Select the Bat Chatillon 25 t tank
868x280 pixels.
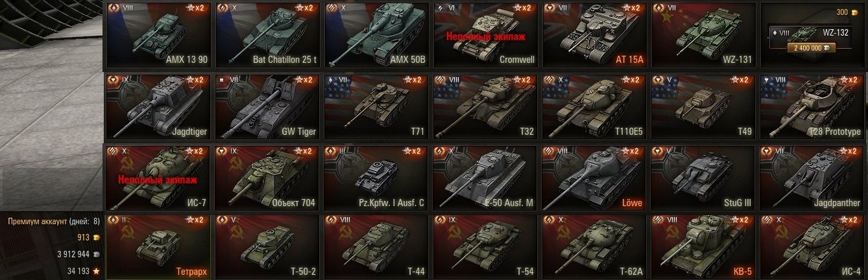pyautogui.click(x=267, y=35)
